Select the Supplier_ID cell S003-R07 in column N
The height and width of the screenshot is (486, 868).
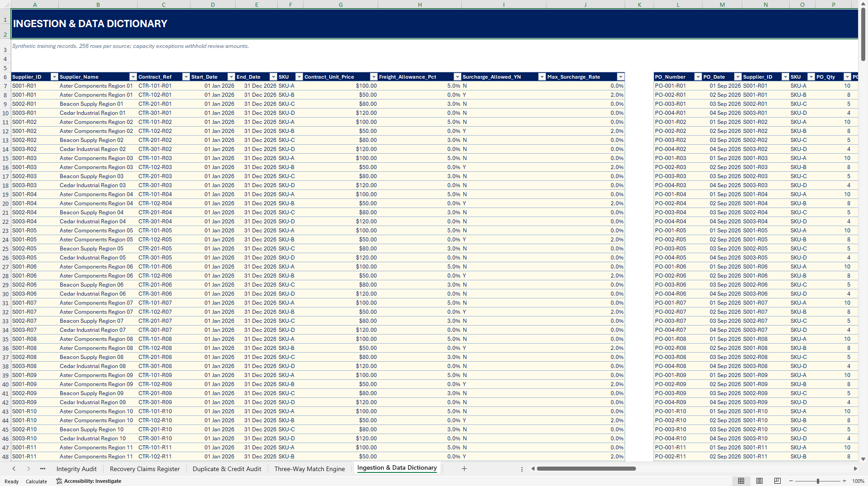click(765, 330)
